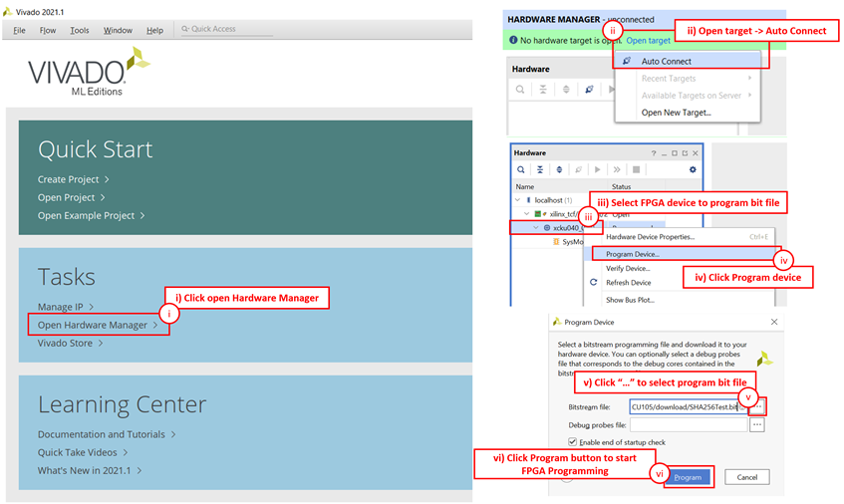Click Open Example Project link
The width and height of the screenshot is (844, 504).
(91, 215)
